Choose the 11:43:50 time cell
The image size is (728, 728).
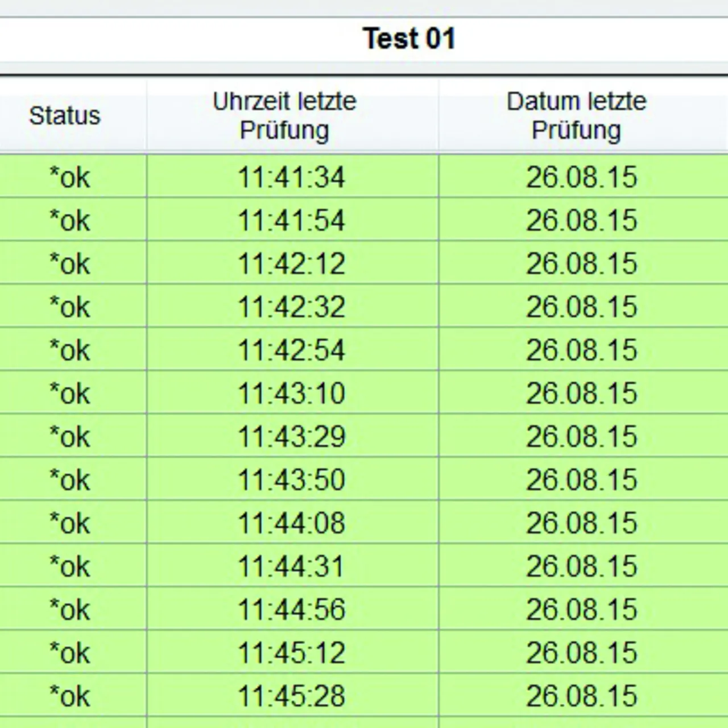291,479
